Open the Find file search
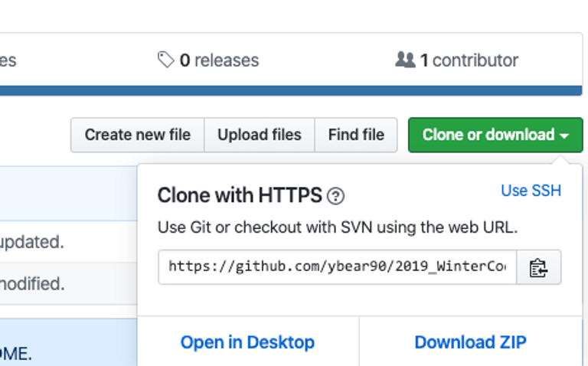The image size is (588, 366). point(356,135)
